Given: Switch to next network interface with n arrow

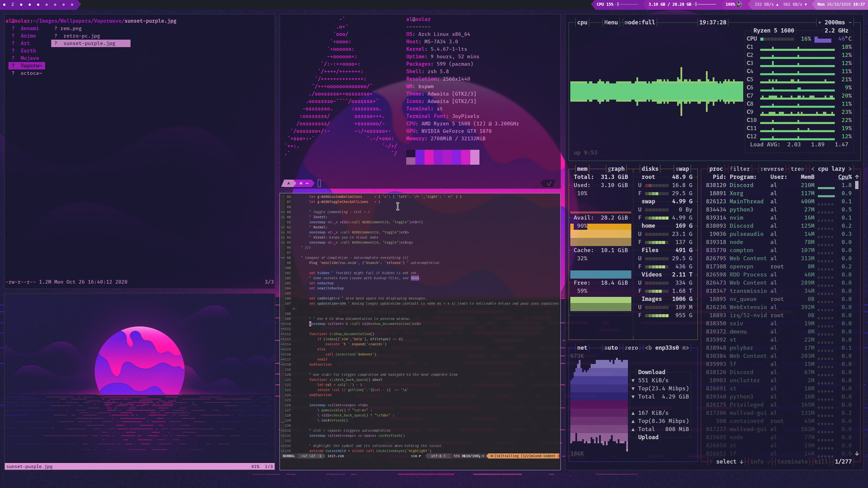Looking at the screenshot, I should click(x=686, y=348).
